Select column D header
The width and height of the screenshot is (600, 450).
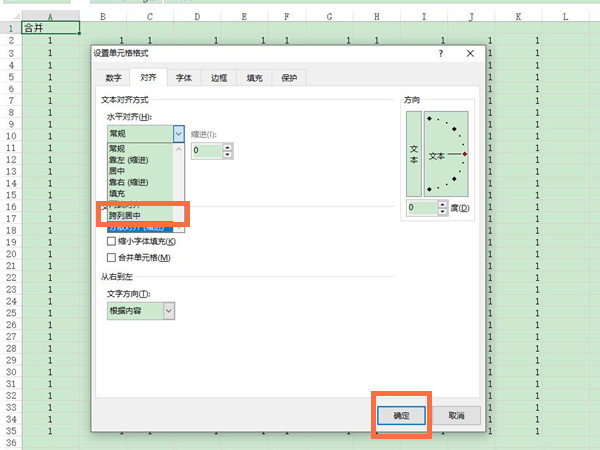(197, 16)
